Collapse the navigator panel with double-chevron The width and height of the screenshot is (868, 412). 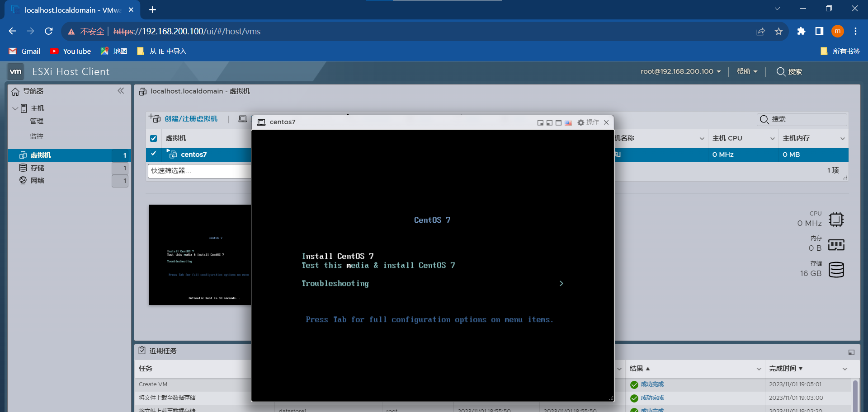pyautogui.click(x=121, y=91)
